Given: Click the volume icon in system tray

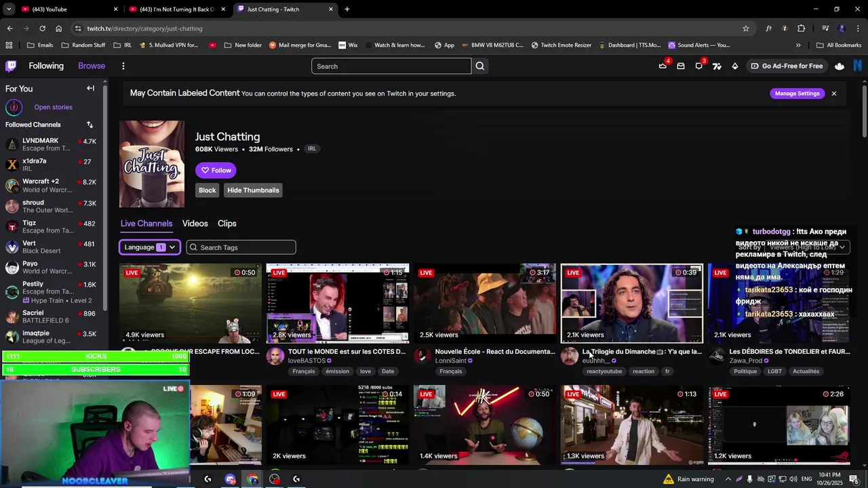Looking at the screenshot, I should tap(793, 479).
